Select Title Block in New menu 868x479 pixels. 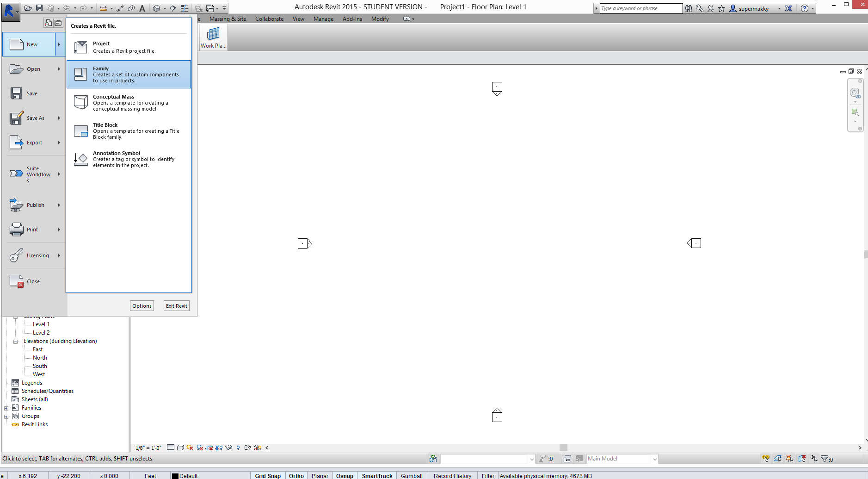pos(129,131)
